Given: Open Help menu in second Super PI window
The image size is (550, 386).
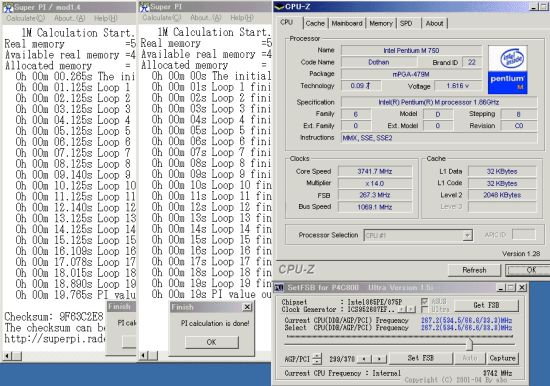Looking at the screenshot, I should tap(242, 18).
